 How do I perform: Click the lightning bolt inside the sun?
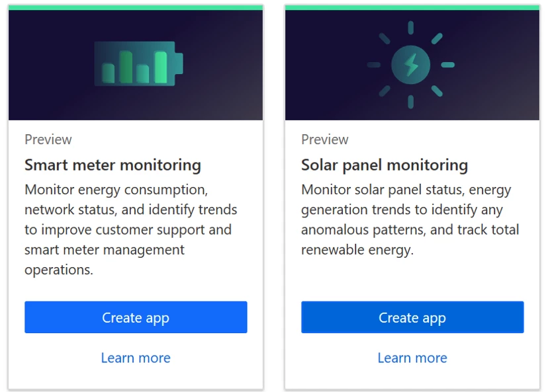(x=410, y=65)
